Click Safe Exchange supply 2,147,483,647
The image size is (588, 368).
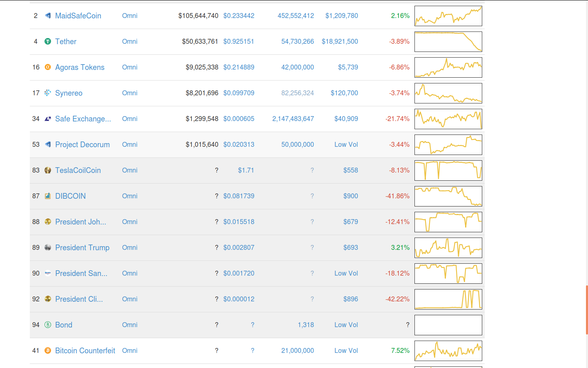(x=293, y=119)
